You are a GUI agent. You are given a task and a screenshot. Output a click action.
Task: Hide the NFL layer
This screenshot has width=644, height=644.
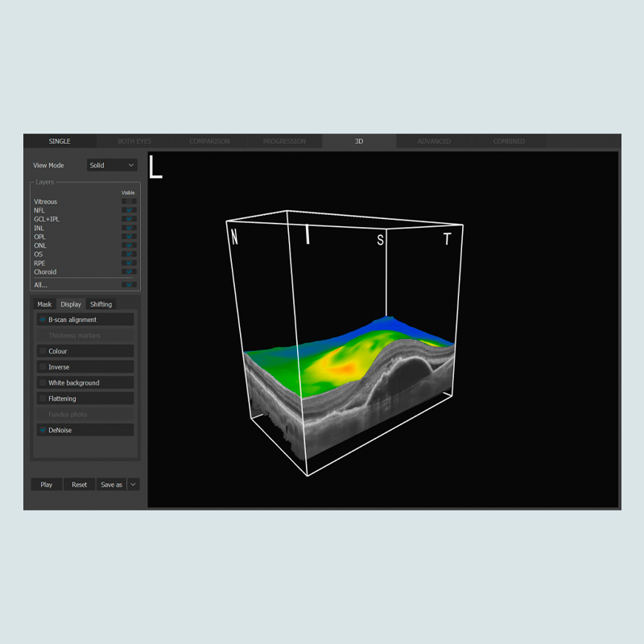pos(129,210)
